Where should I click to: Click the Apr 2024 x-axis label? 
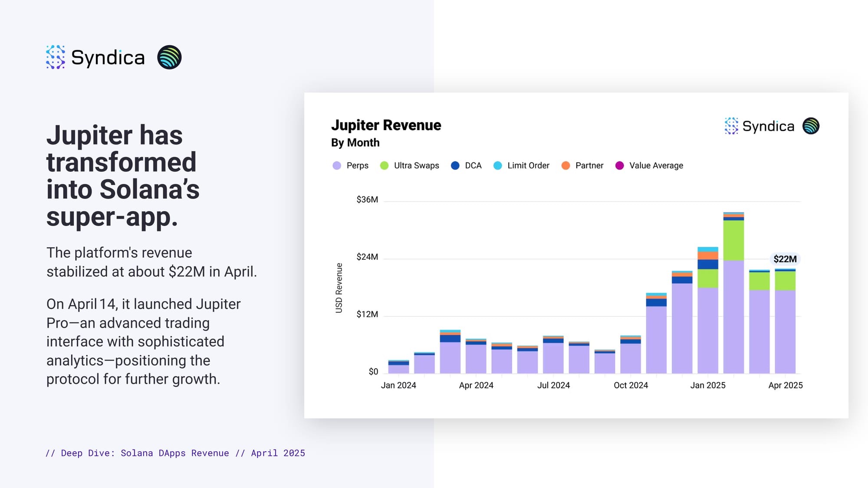(476, 385)
